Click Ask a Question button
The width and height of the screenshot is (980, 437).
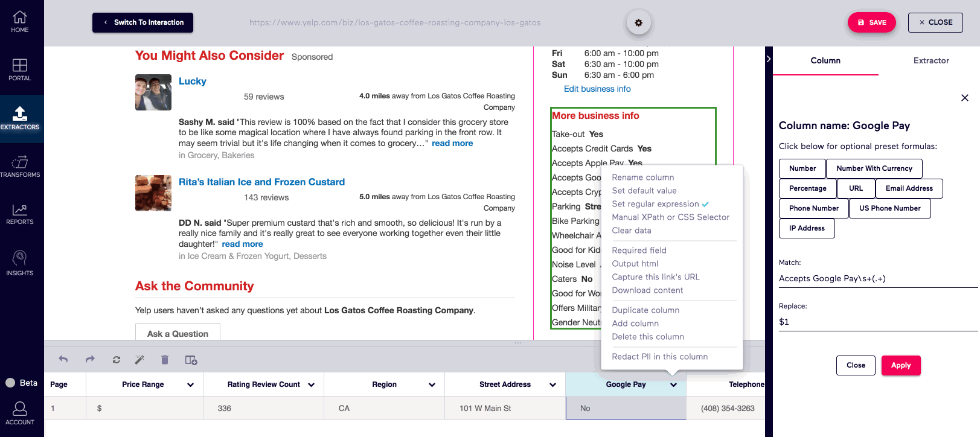[x=178, y=333]
